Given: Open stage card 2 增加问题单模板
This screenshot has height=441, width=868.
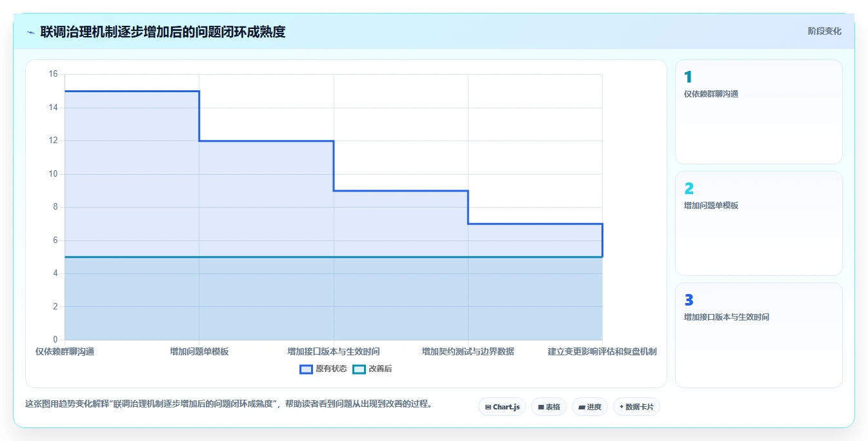Looking at the screenshot, I should pyautogui.click(x=758, y=223).
